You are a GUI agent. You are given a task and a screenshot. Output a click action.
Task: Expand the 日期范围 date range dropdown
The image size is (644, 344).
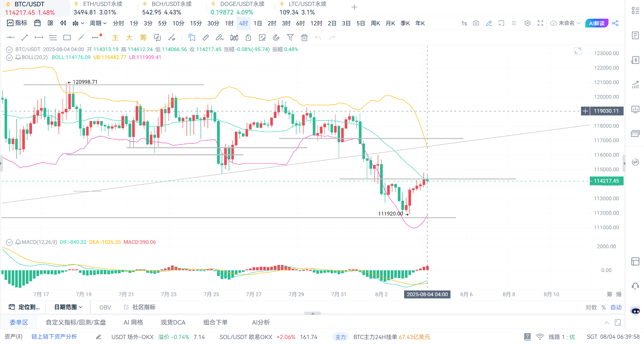click(68, 307)
